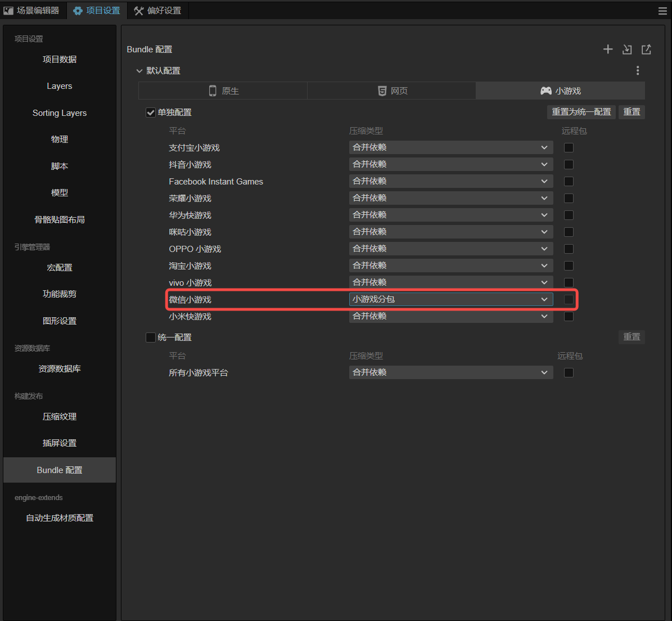Open compression dropdown for 所有小游戏平台
Image resolution: width=672 pixels, height=621 pixels.
click(x=451, y=372)
